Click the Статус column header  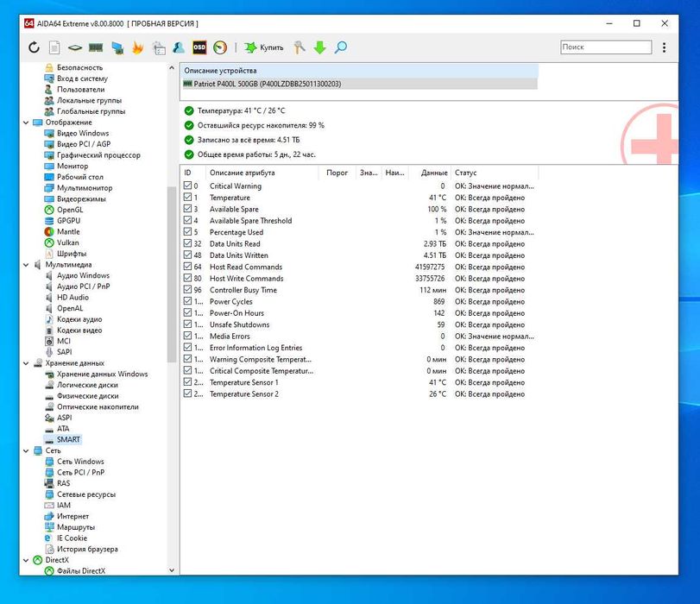pyautogui.click(x=495, y=173)
